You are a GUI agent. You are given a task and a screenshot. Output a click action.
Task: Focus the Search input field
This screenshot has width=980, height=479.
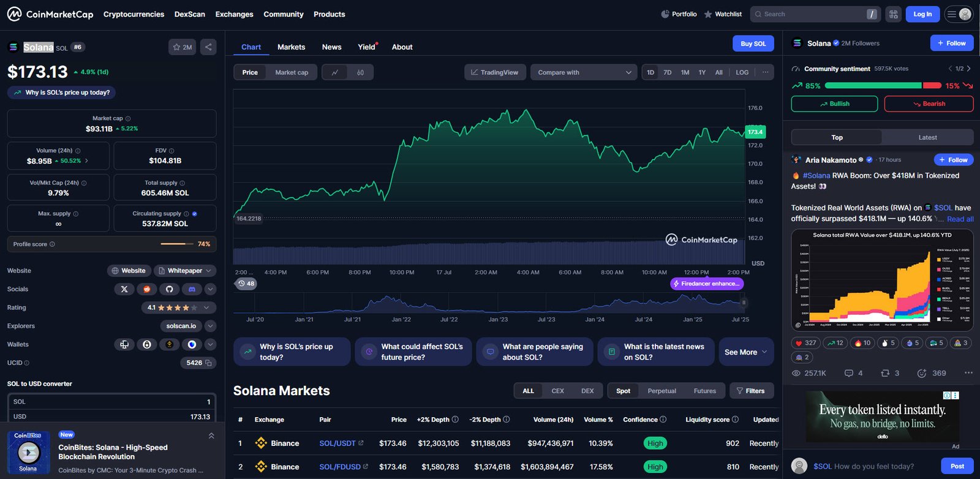coord(815,14)
